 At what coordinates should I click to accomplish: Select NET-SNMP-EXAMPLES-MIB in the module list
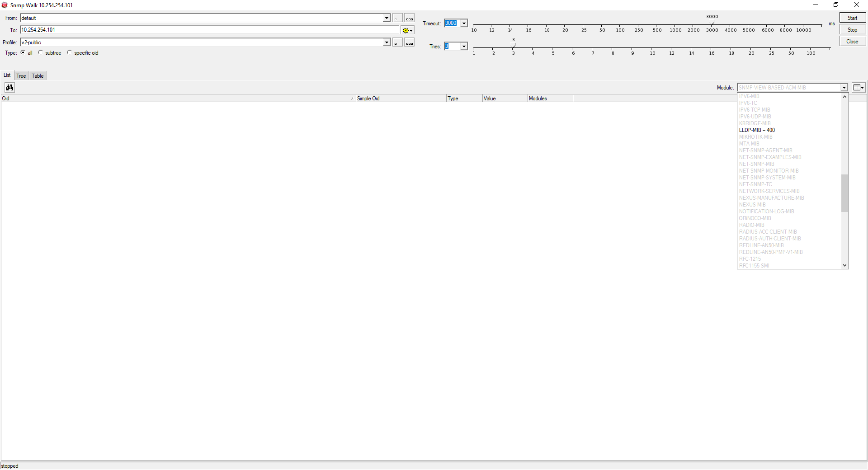(x=770, y=157)
